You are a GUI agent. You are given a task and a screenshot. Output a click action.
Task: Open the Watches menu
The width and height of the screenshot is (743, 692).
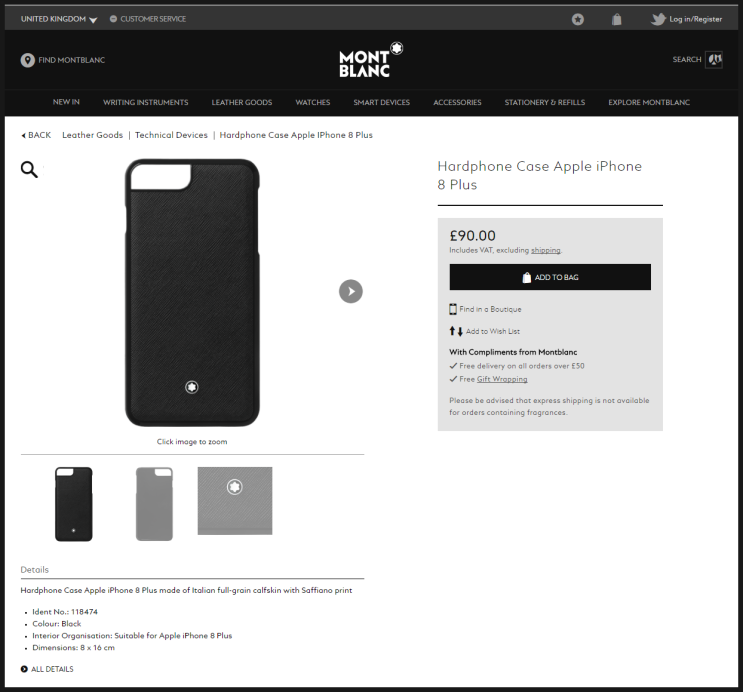pos(312,102)
